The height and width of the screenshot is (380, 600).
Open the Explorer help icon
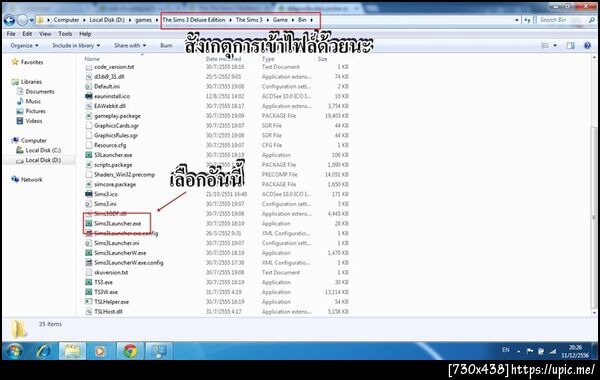(x=587, y=46)
